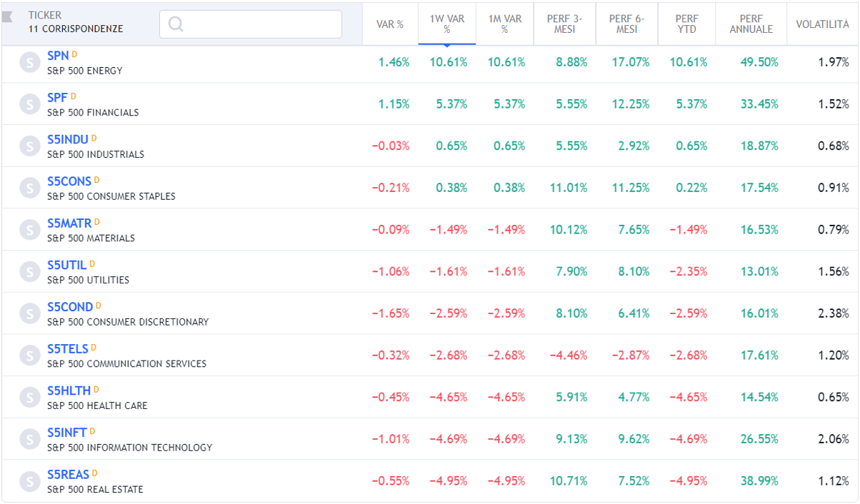Viewport: 860px width, 504px height.
Task: Open the S5INDU ticker link
Action: click(x=68, y=140)
